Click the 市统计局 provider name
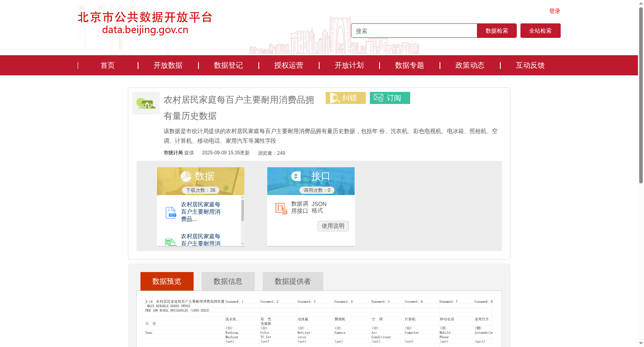Image resolution: width=644 pixels, height=347 pixels. click(173, 153)
